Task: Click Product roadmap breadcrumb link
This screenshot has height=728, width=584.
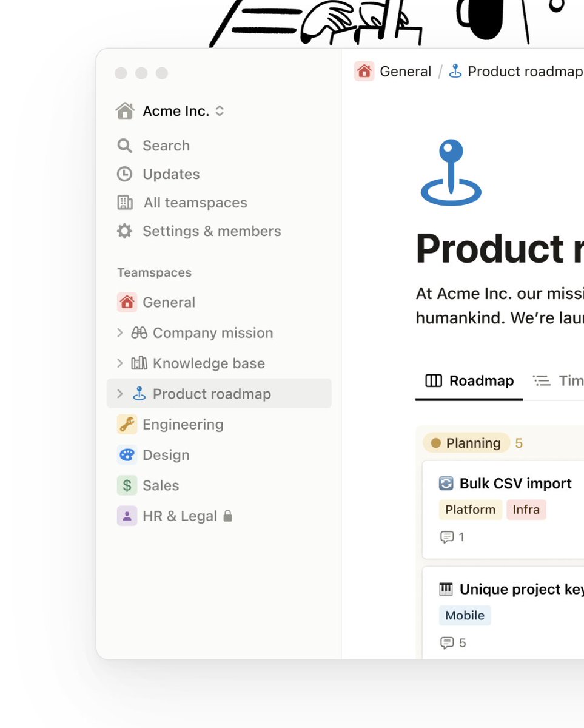Action: coord(525,72)
